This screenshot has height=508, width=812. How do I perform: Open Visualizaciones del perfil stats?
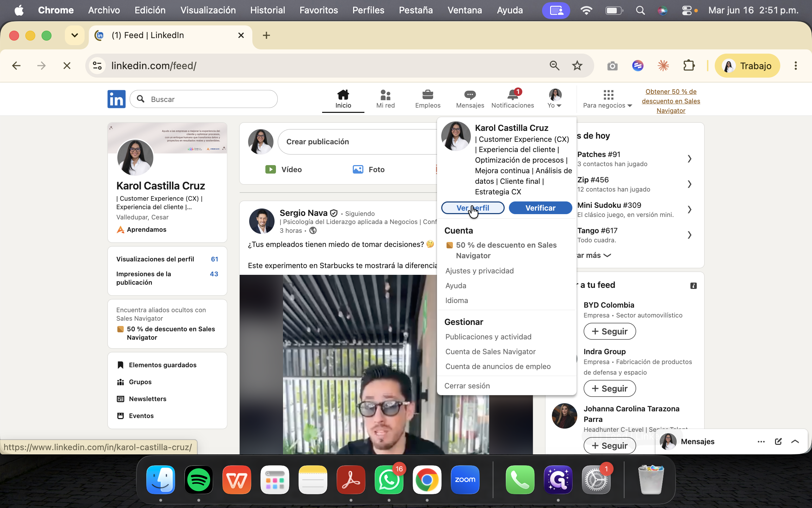pyautogui.click(x=167, y=259)
